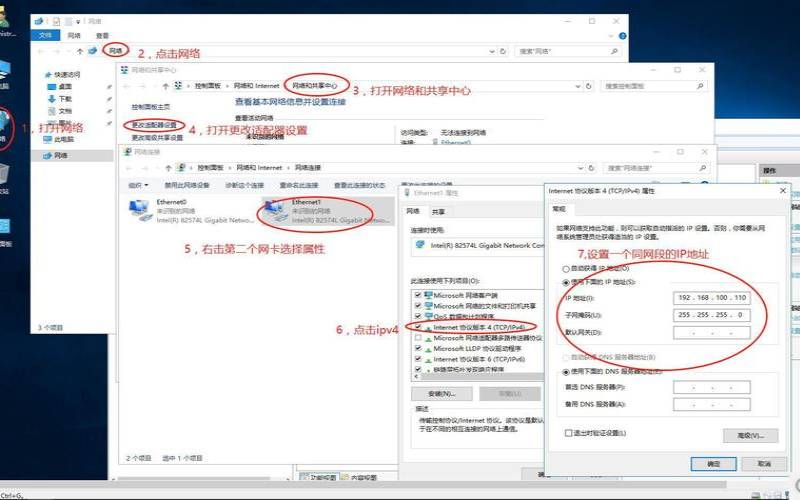Select the Ethernet1 adapter icon
The image size is (800, 500).
pyautogui.click(x=275, y=210)
